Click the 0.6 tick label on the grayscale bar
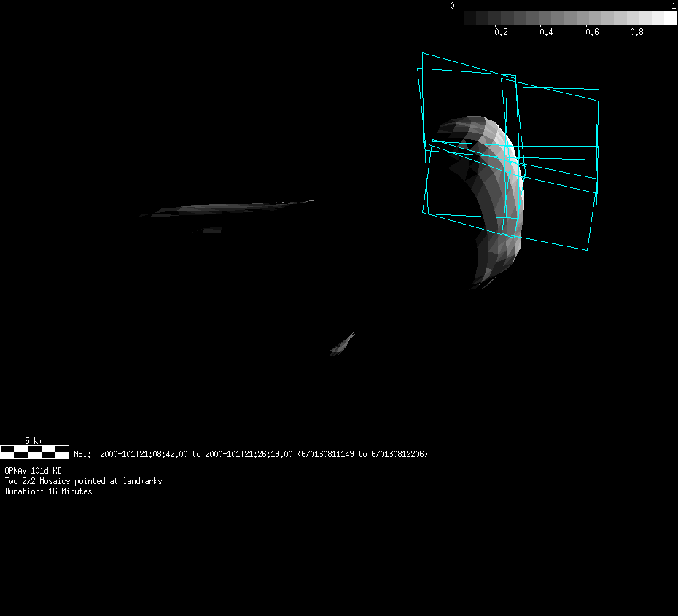 (x=591, y=32)
